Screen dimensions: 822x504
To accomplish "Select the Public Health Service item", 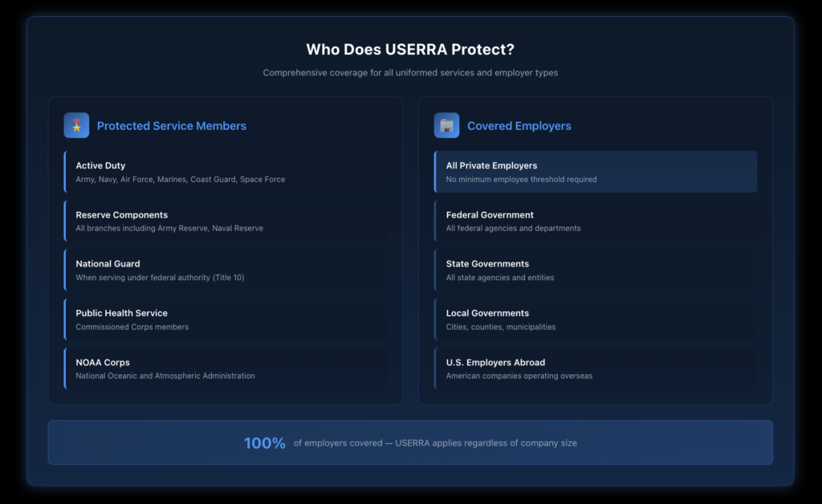I will tap(226, 319).
